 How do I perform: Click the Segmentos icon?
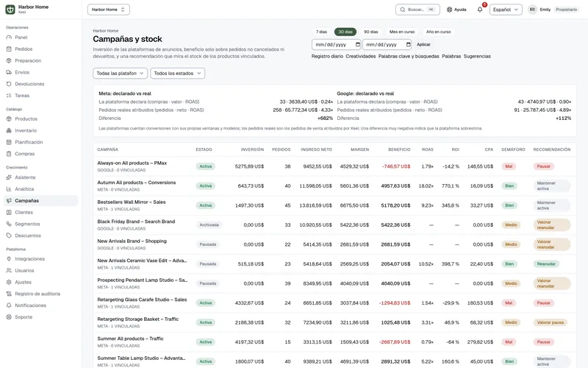(x=9, y=224)
